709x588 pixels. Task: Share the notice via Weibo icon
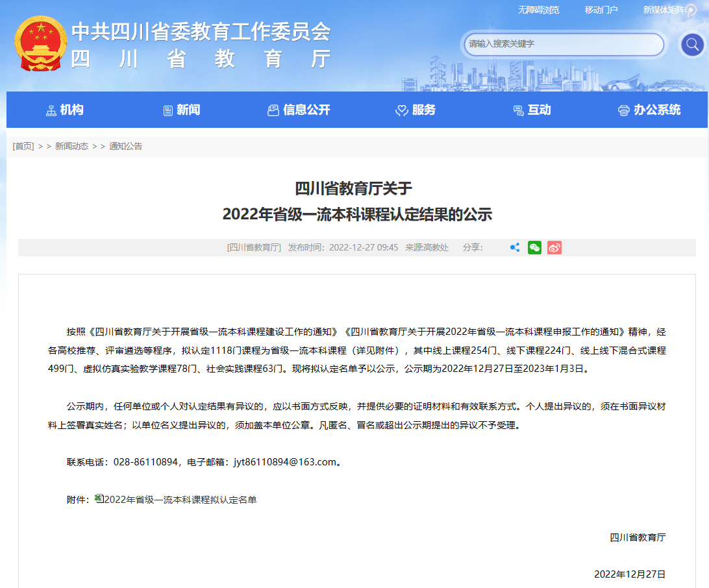(554, 247)
